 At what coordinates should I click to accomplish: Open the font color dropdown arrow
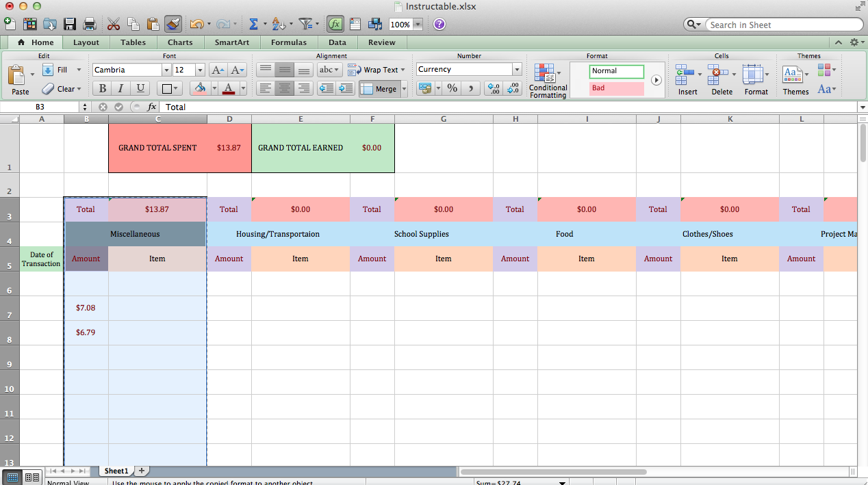[x=242, y=89]
